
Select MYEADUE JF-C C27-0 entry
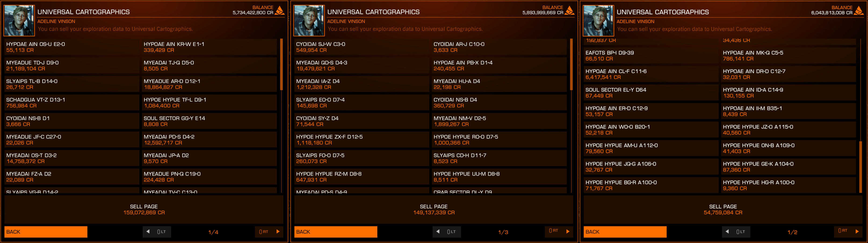click(x=72, y=140)
